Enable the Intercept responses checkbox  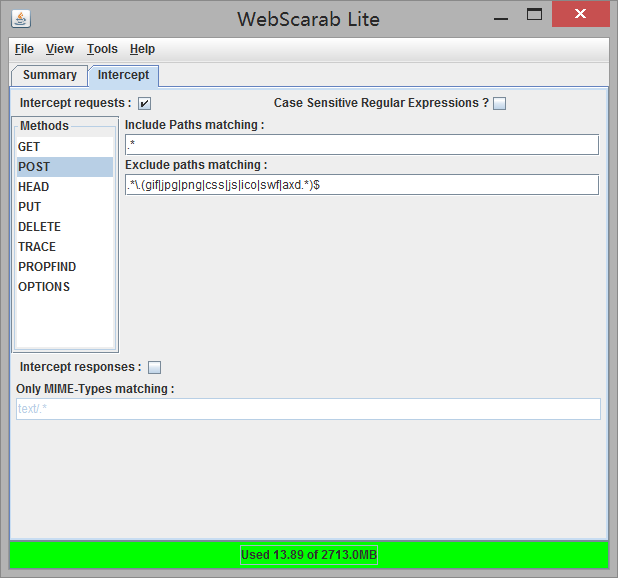(x=154, y=368)
